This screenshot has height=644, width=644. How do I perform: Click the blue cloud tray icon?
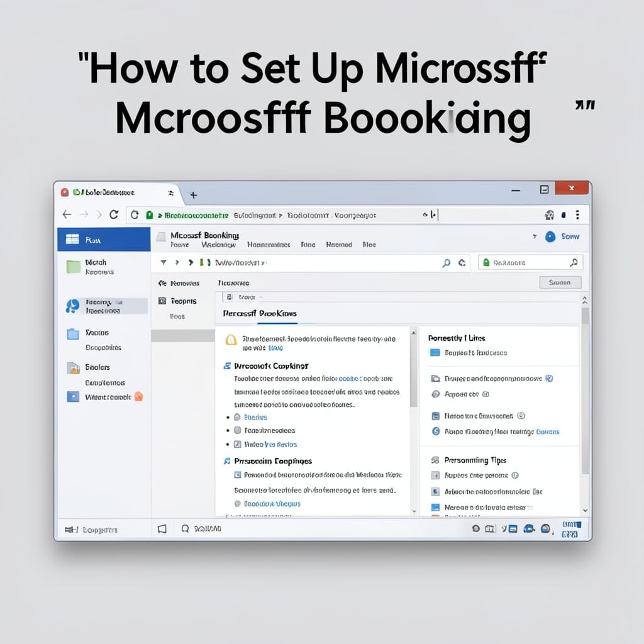pos(529,528)
